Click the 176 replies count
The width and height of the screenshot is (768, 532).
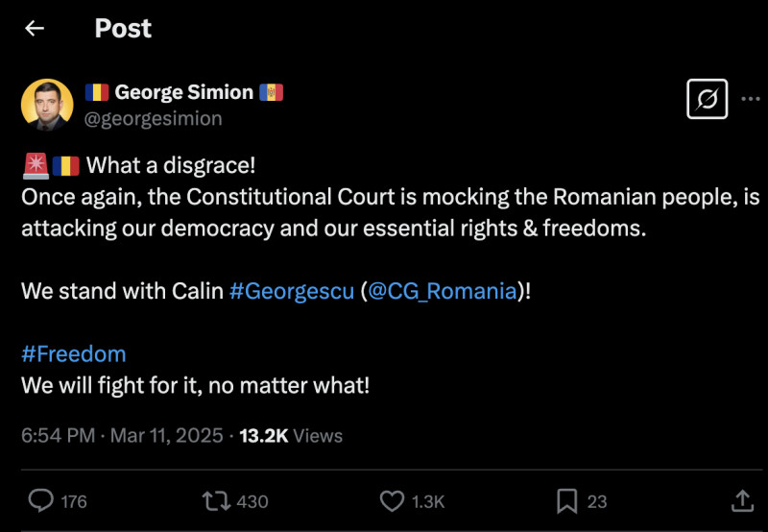[74, 501]
